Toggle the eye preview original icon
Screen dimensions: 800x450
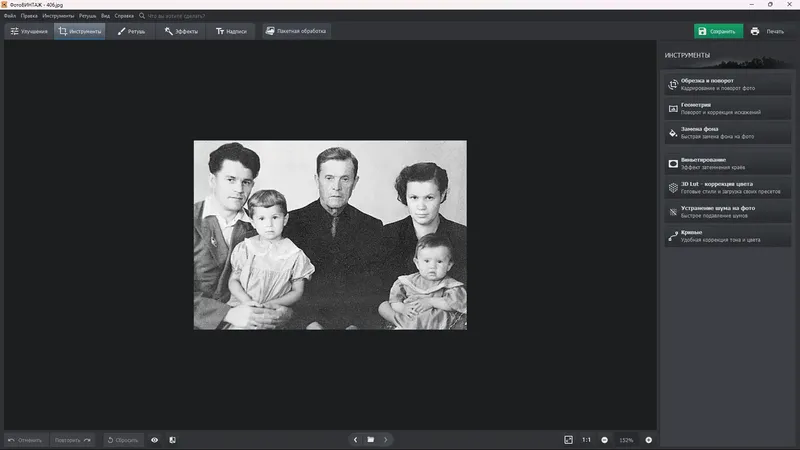point(155,440)
